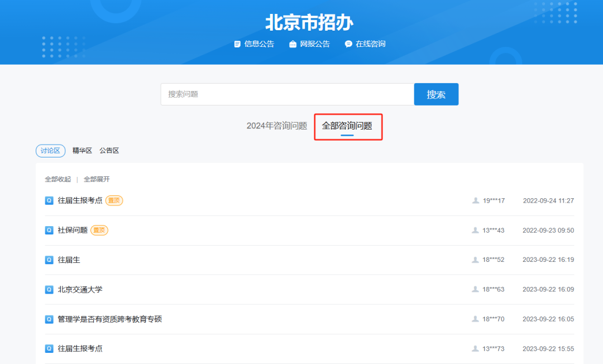The width and height of the screenshot is (603, 364).
Task: Collapse all questions with 全部收起
Action: click(x=58, y=179)
